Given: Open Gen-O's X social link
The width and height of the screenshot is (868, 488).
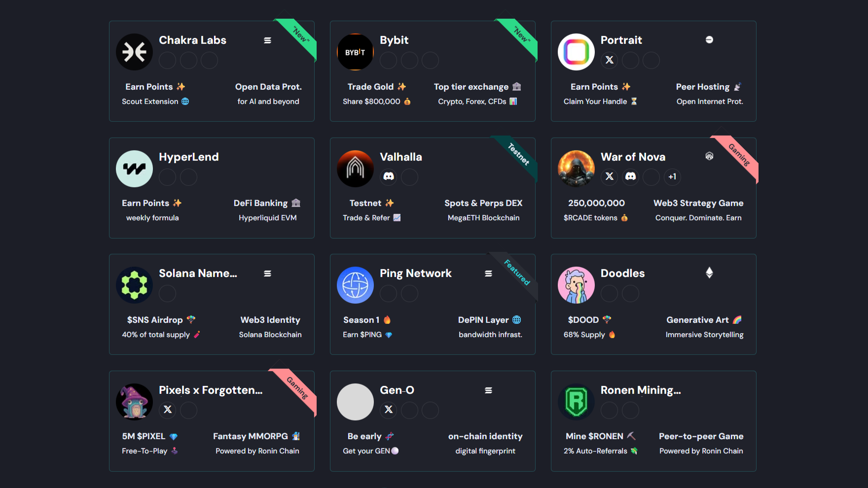Looking at the screenshot, I should point(389,410).
